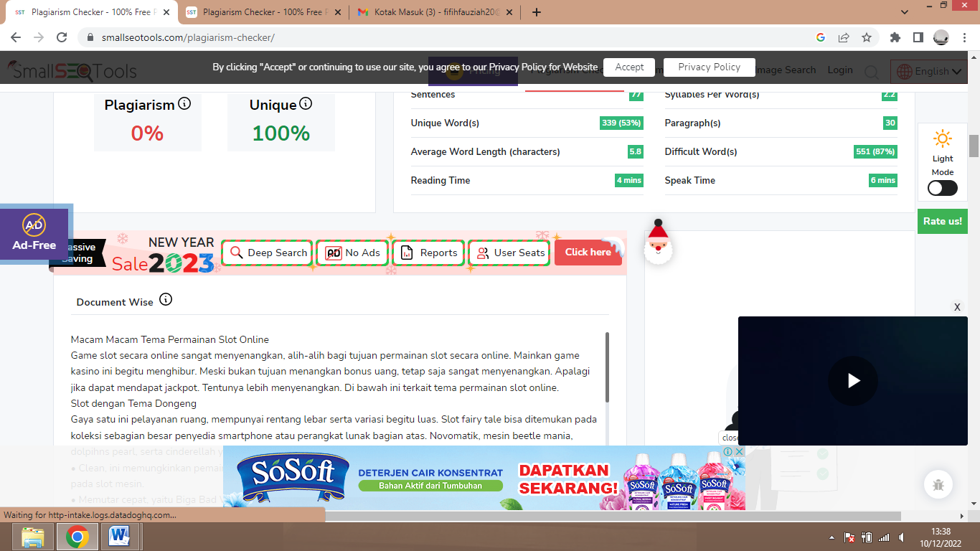Click the address bar URL

tap(188, 37)
